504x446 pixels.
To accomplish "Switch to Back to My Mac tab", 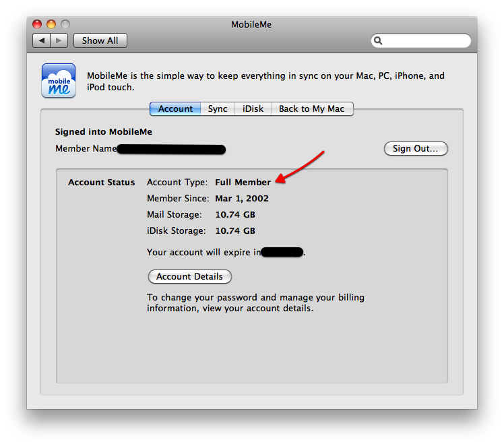I will coord(312,108).
